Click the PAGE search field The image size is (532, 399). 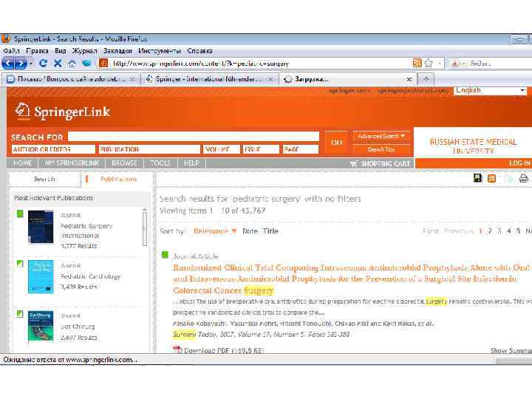(x=301, y=149)
